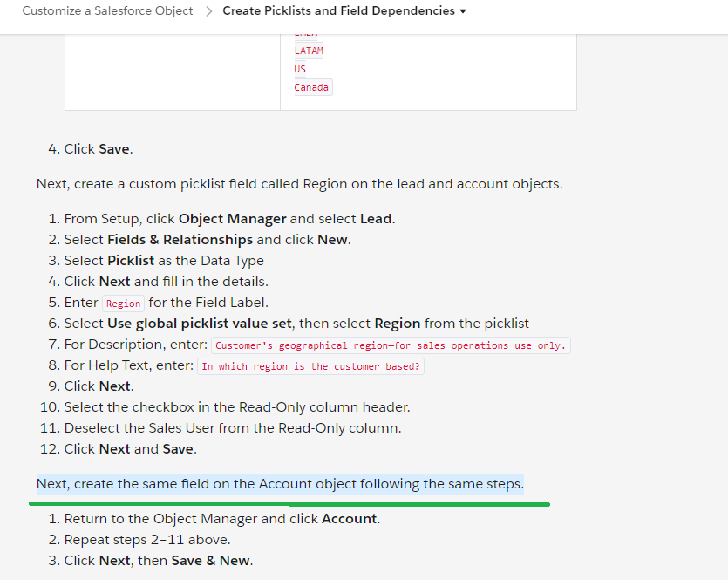The height and width of the screenshot is (580, 728).
Task: Click the 'Fields & Relationships' step text
Action: 208,240
